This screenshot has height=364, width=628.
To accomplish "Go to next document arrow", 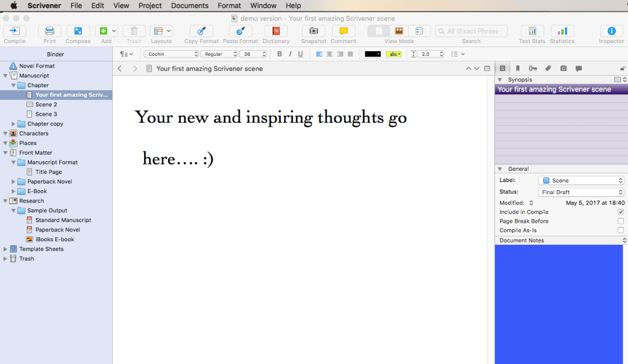I will pyautogui.click(x=477, y=69).
